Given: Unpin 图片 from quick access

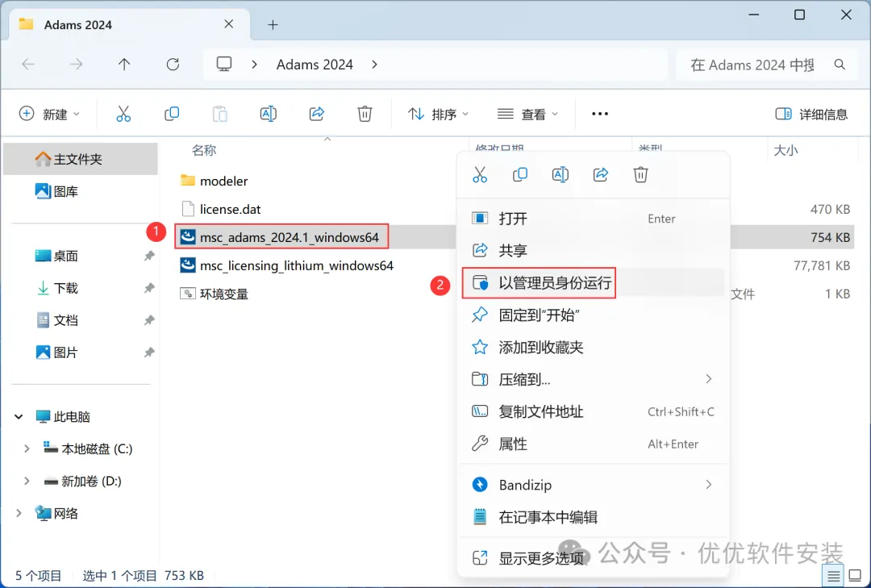Looking at the screenshot, I should tap(149, 352).
